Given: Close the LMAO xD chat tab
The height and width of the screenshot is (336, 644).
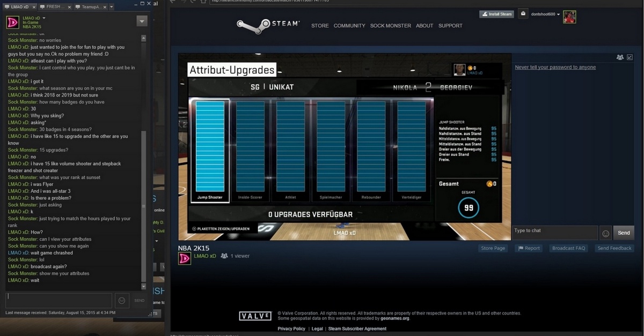Looking at the screenshot, I should (33, 7).
